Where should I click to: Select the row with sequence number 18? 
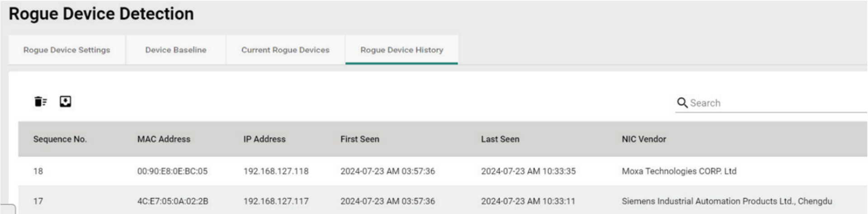(x=443, y=171)
